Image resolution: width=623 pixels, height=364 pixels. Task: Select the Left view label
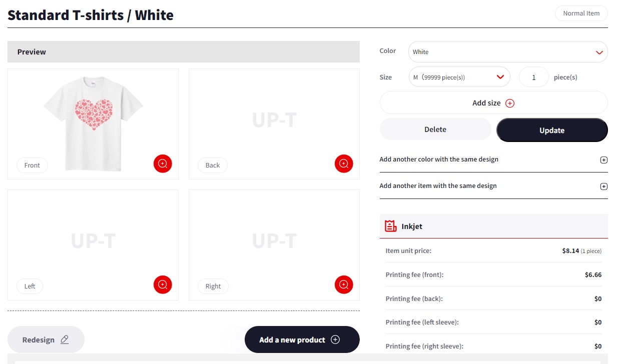pos(30,286)
